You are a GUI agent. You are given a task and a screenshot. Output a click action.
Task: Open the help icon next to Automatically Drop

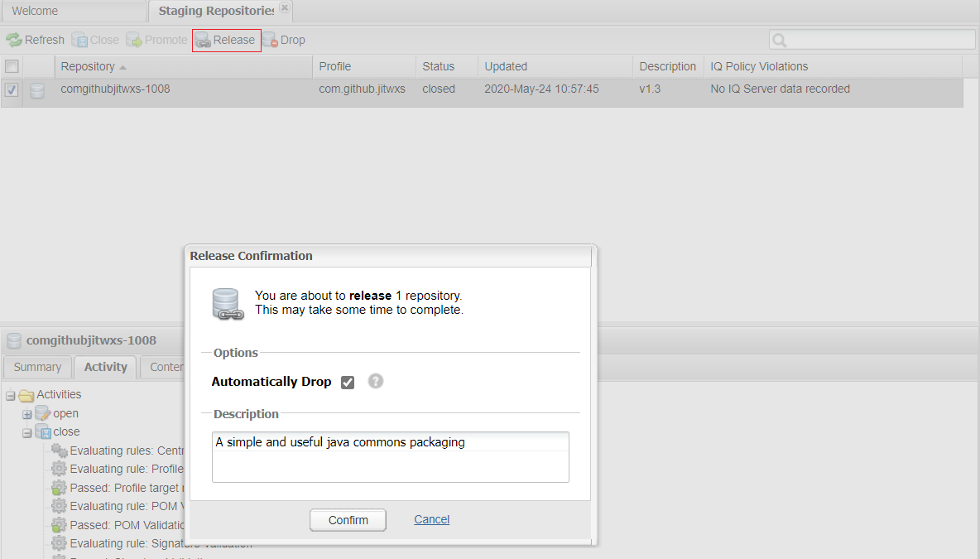point(375,381)
